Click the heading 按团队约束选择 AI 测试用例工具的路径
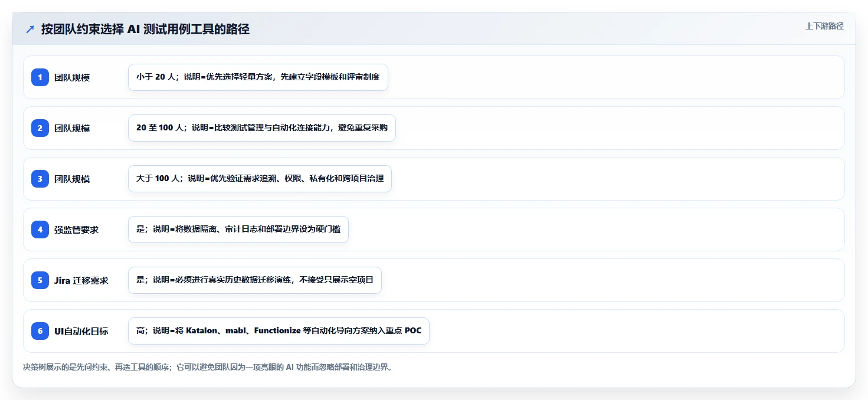Screen dimensions: 868x400 [145, 29]
